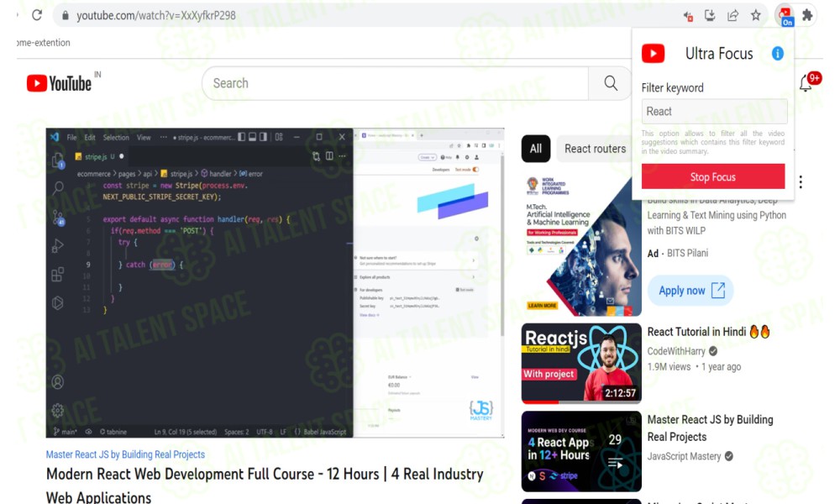Viewport: 840px width, 504px height.
Task: Click the share page icon in the address bar
Action: (732, 15)
